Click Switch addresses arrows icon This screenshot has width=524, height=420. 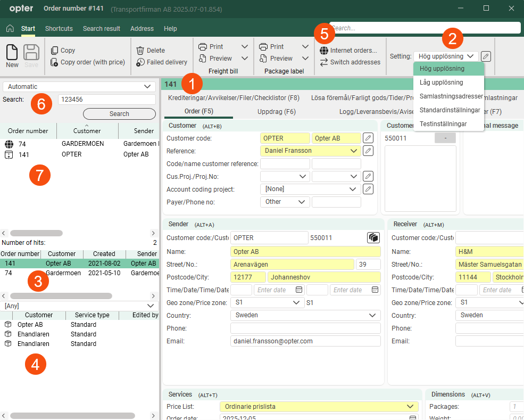324,62
